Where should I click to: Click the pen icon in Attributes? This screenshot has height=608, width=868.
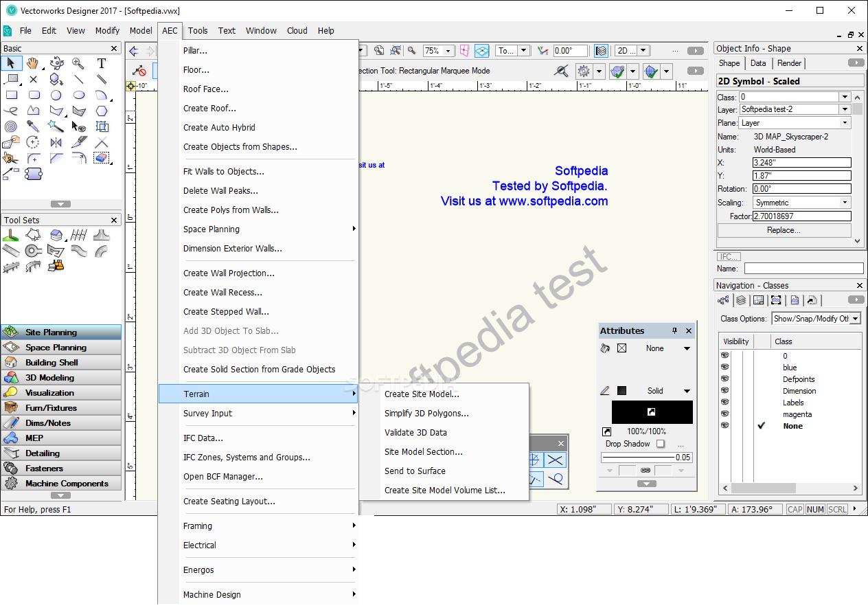coord(605,391)
